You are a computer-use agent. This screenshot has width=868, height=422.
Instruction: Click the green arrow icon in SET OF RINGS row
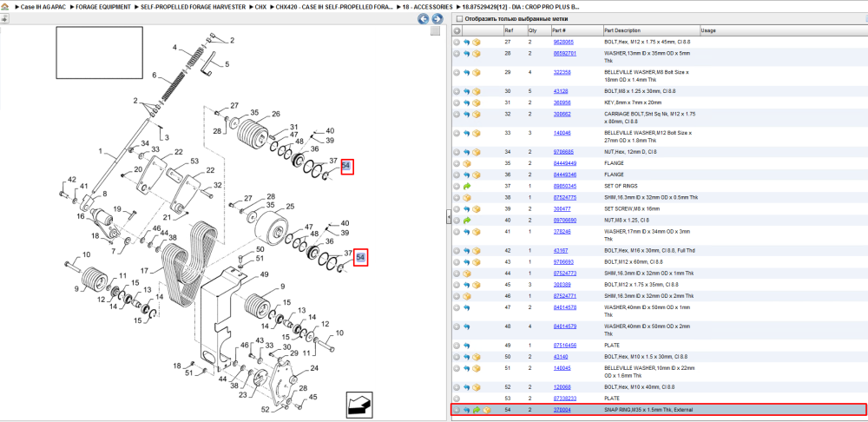[467, 186]
